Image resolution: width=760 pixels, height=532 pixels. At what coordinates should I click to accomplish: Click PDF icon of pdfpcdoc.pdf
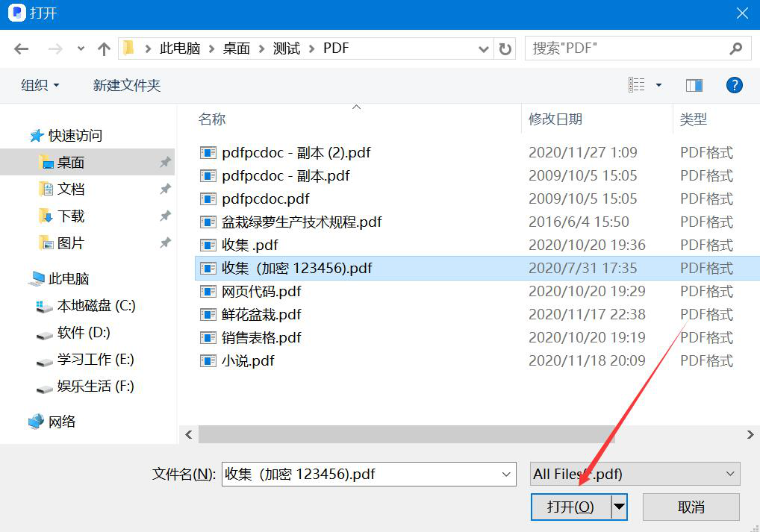pos(208,199)
